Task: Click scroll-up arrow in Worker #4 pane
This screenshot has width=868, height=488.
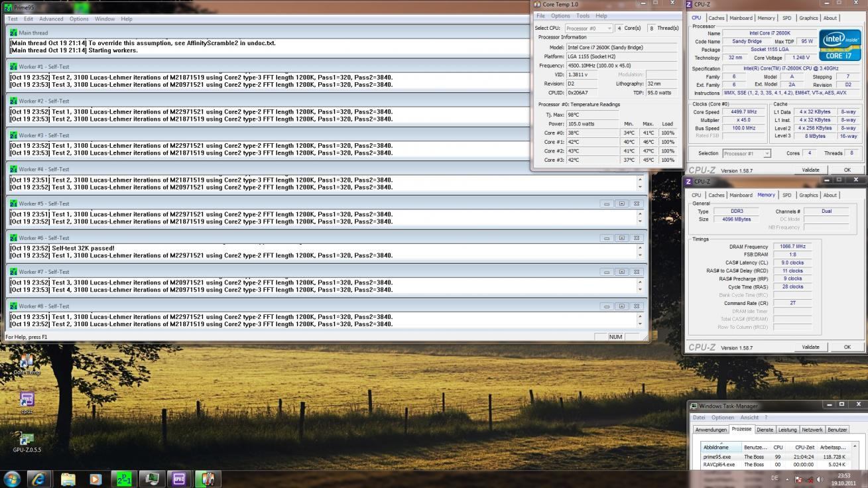Action: [640, 180]
